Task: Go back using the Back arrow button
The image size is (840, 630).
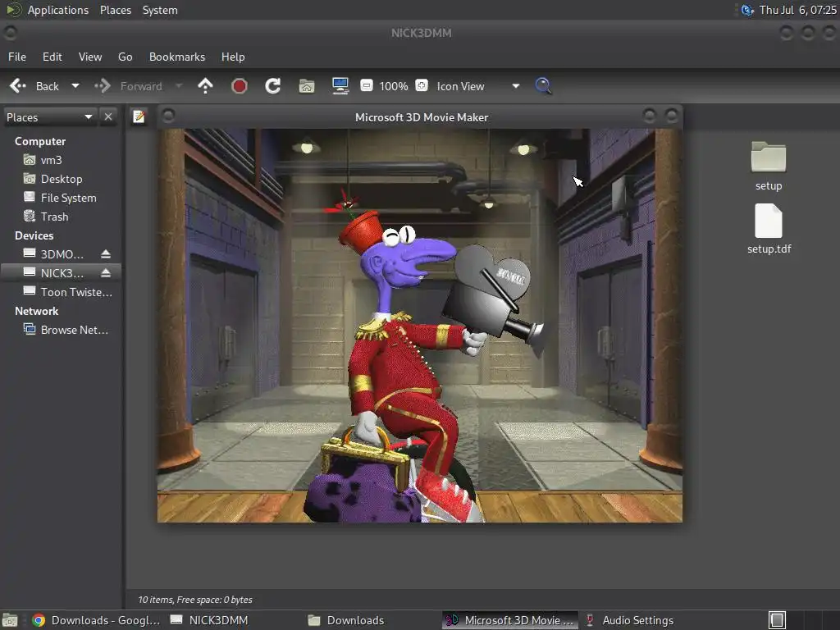Action: [34, 86]
